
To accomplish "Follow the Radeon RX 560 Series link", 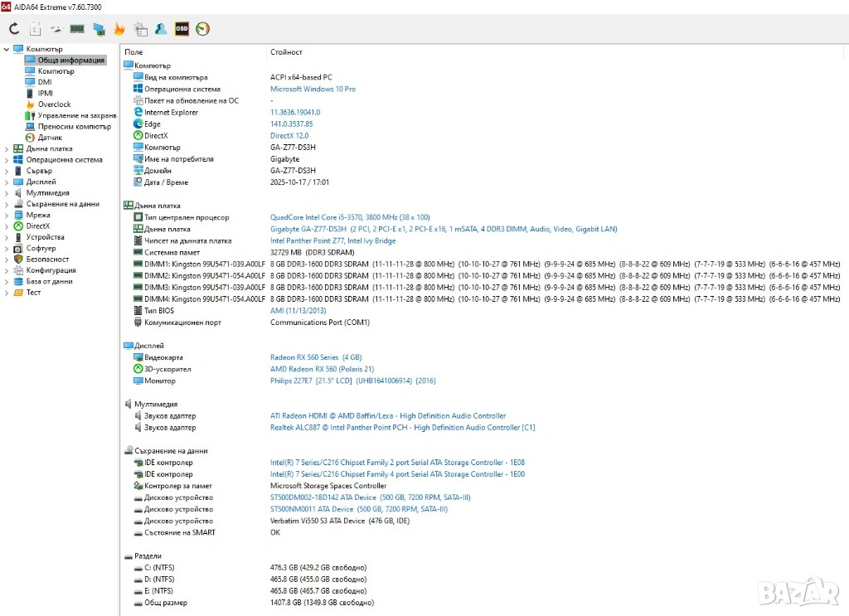I will pos(304,357).
